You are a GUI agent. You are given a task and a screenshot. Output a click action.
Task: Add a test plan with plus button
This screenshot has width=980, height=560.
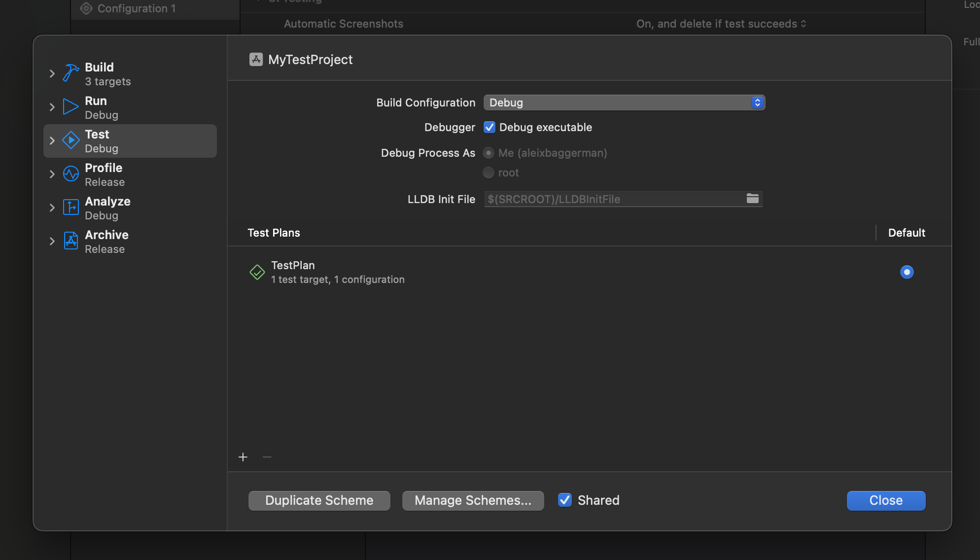243,457
